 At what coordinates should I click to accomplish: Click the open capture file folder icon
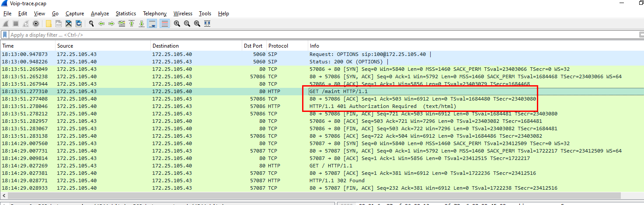(x=48, y=24)
